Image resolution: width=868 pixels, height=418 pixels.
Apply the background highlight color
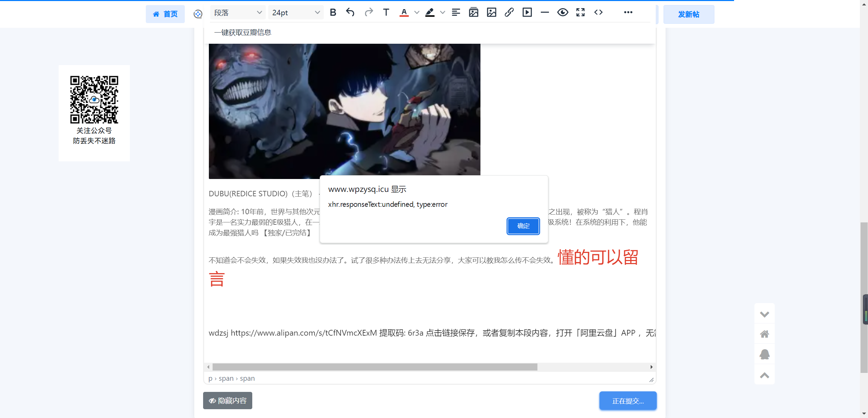click(x=430, y=13)
